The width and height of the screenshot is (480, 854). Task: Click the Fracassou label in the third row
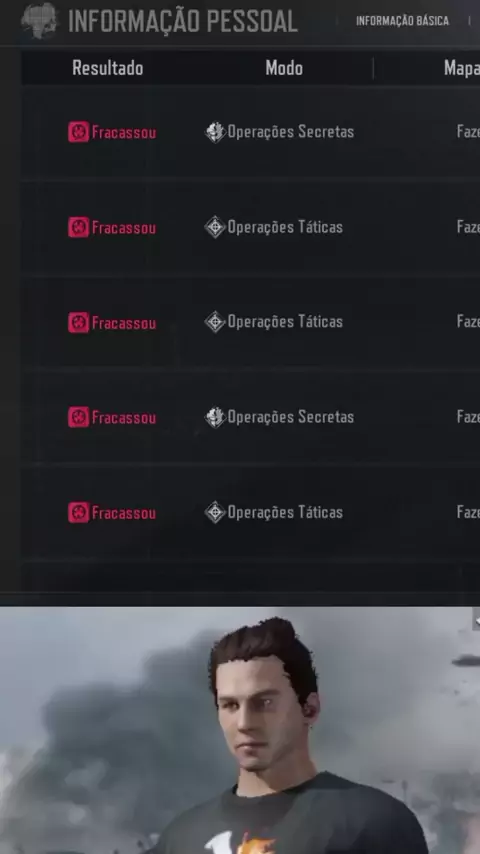click(124, 323)
